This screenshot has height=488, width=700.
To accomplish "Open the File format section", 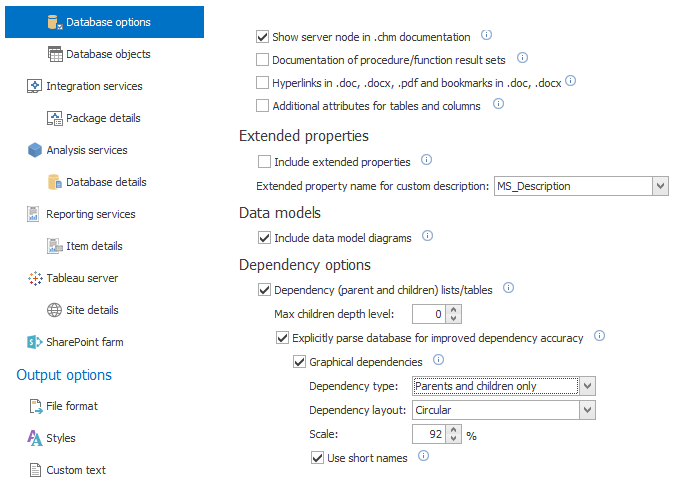I will click(x=71, y=406).
